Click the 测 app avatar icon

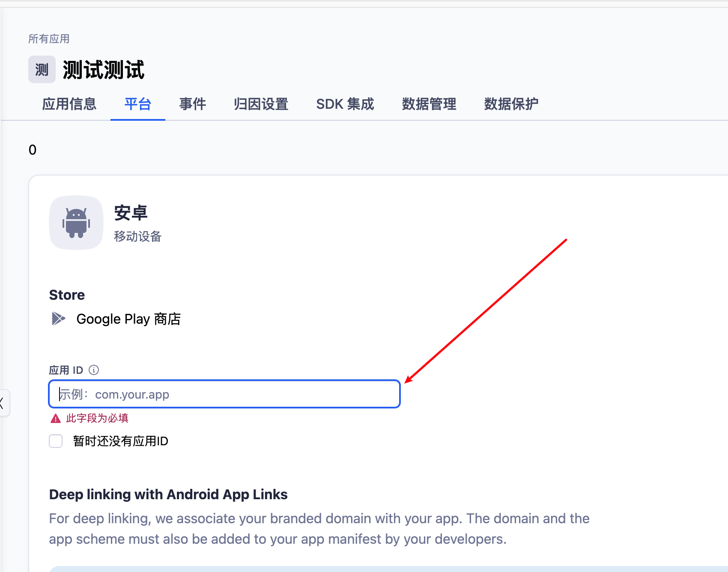pos(42,69)
